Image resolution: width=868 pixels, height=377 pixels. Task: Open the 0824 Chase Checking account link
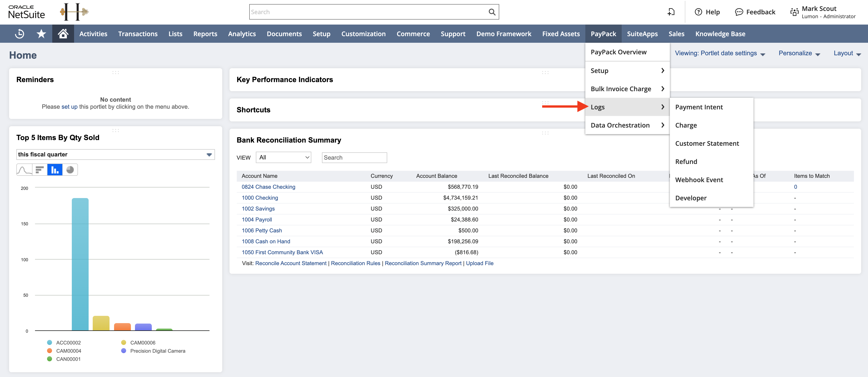(268, 187)
